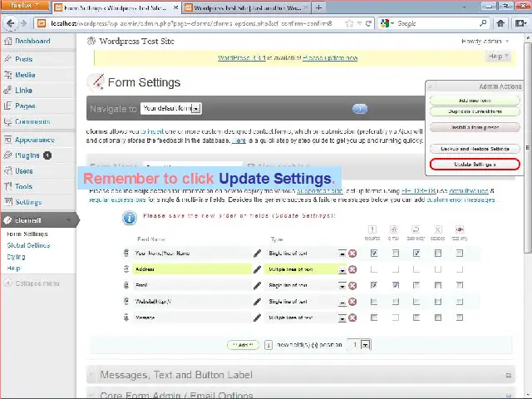
Task: Remove the Email field using the red X icon
Action: [x=352, y=286]
